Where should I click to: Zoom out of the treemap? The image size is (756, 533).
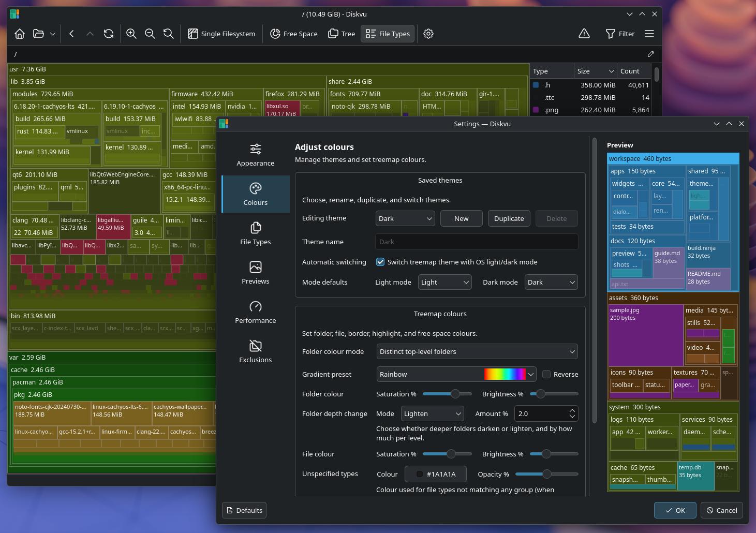pos(150,34)
